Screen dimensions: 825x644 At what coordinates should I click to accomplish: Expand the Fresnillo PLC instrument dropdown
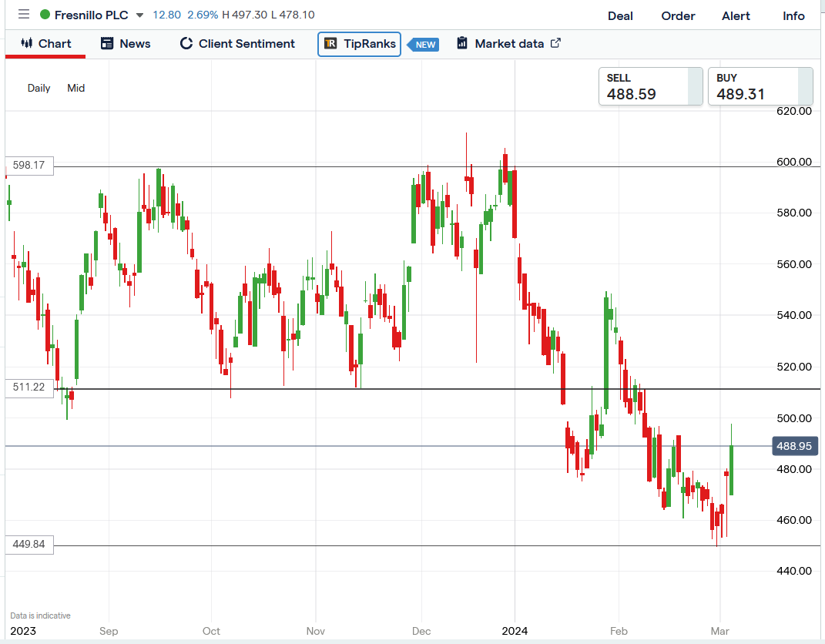(x=139, y=15)
